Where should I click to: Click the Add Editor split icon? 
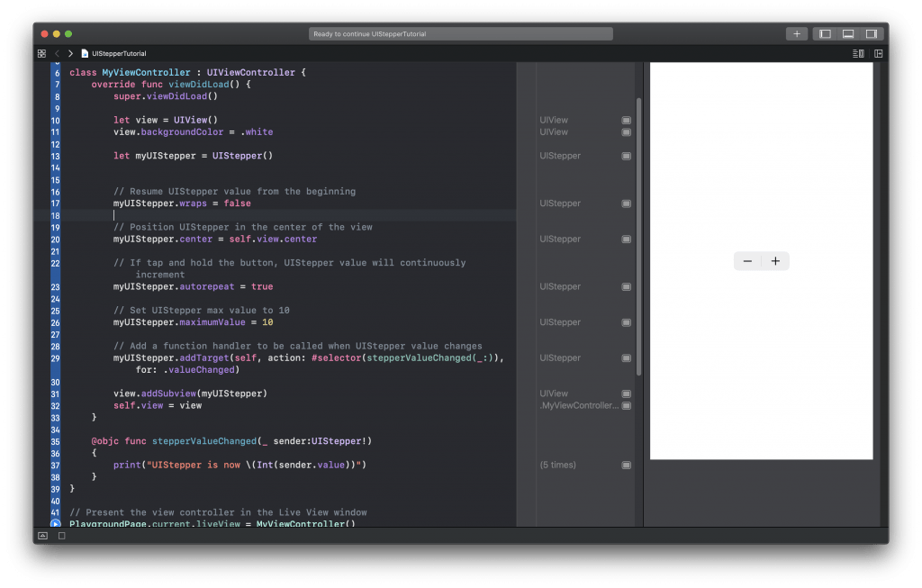(878, 54)
